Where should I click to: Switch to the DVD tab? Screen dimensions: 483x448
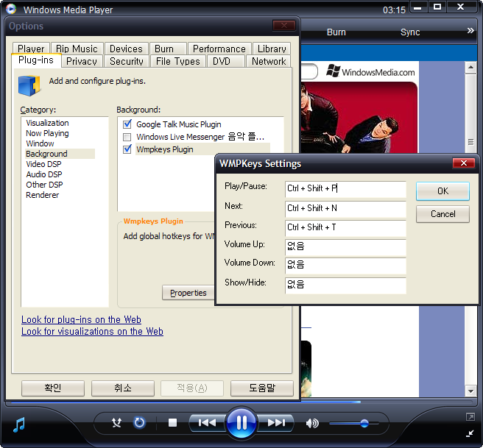[226, 61]
